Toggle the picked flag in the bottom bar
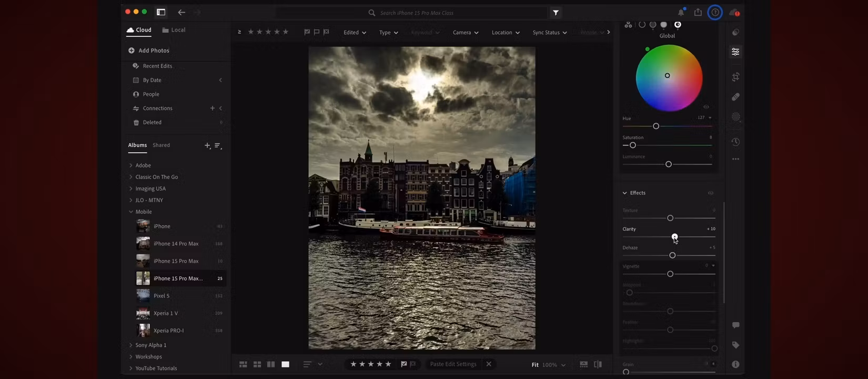 click(403, 364)
